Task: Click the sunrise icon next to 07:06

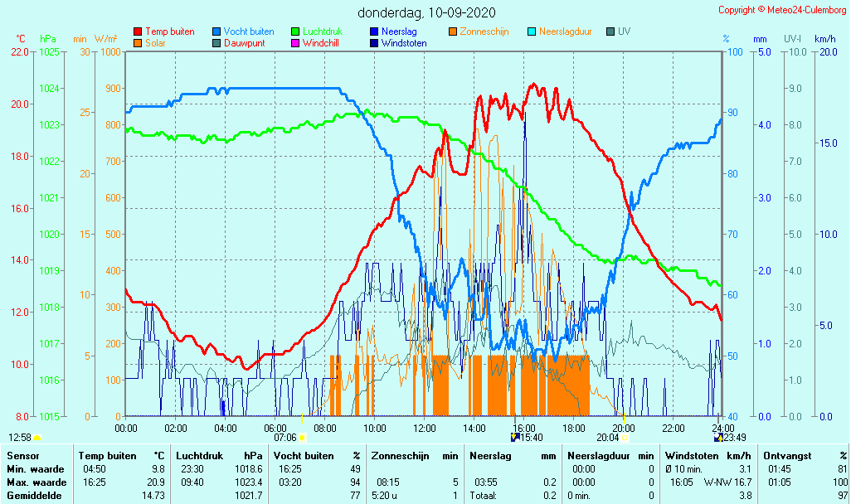Action: tap(302, 437)
